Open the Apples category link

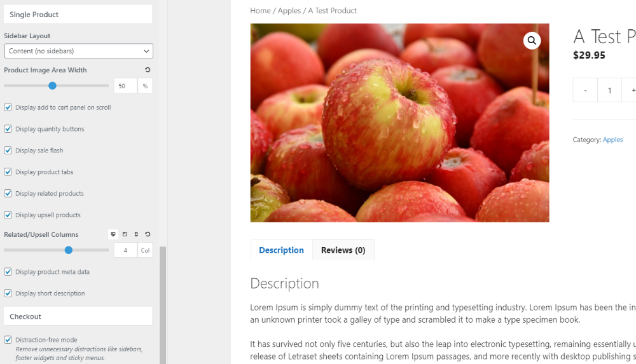tap(612, 140)
